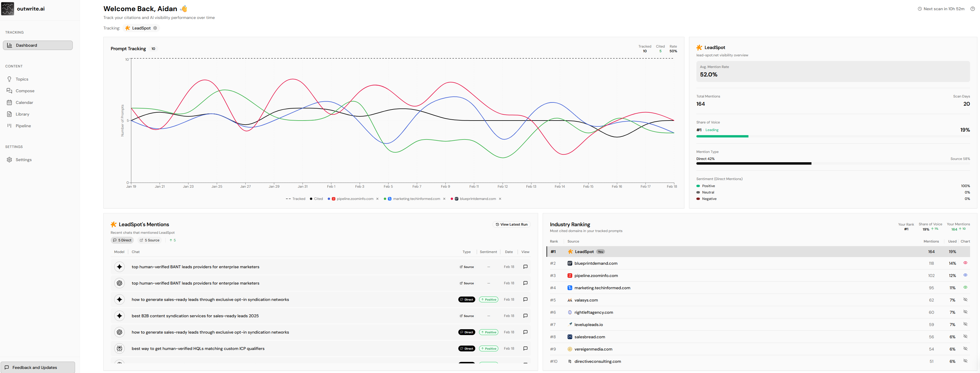Open the Pipeline section in sidebar
Viewport: 980px width, 373px height.
(23, 126)
